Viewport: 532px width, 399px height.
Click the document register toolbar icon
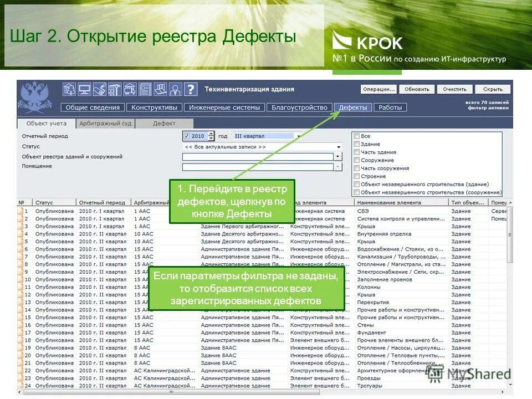144,90
